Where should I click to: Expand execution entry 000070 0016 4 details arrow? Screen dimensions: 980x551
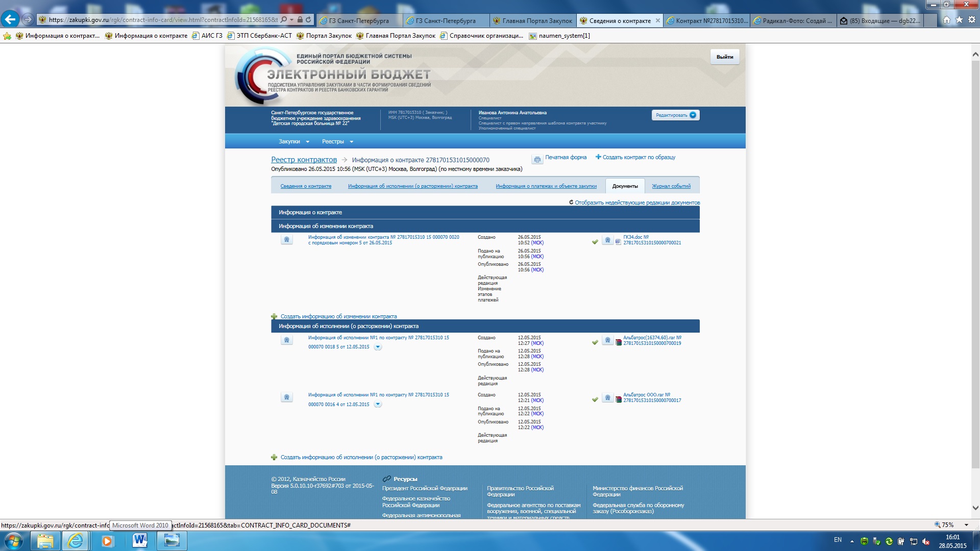point(378,405)
